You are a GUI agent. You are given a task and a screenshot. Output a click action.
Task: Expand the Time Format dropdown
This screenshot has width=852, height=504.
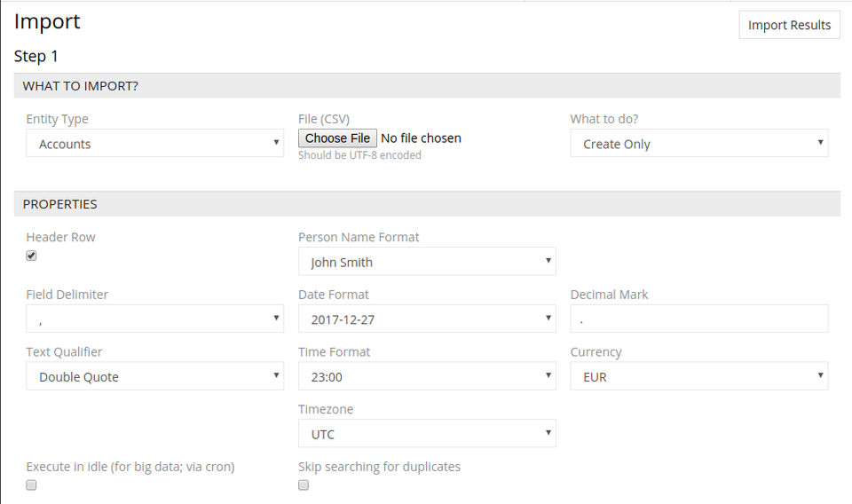pos(426,376)
